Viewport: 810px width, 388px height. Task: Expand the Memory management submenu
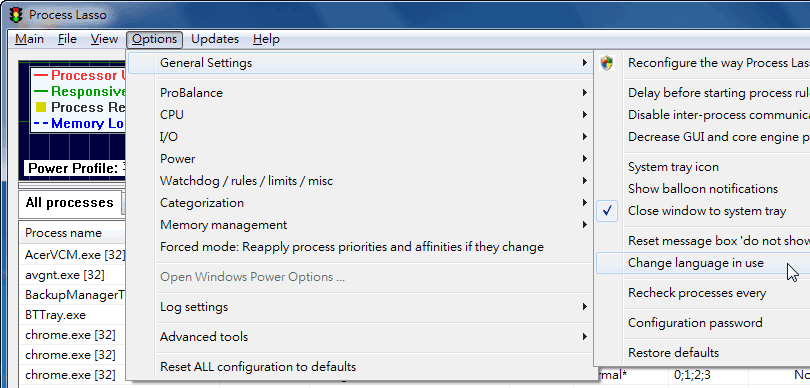point(360,225)
